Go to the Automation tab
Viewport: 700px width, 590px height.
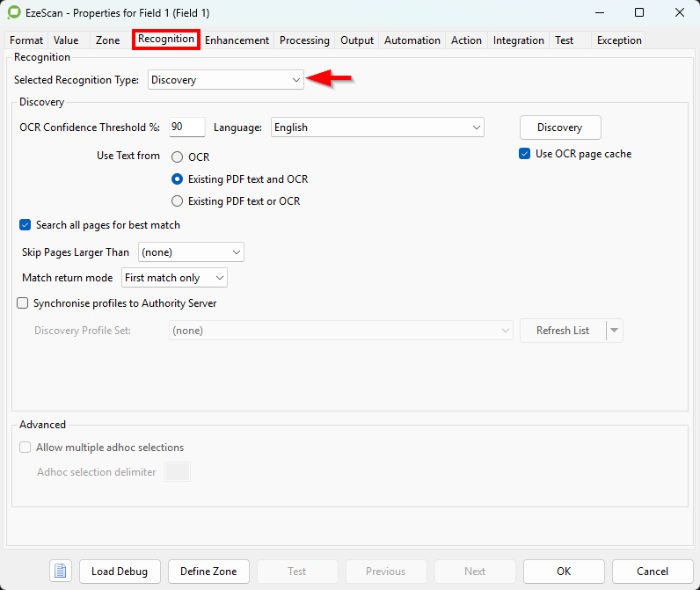[412, 40]
